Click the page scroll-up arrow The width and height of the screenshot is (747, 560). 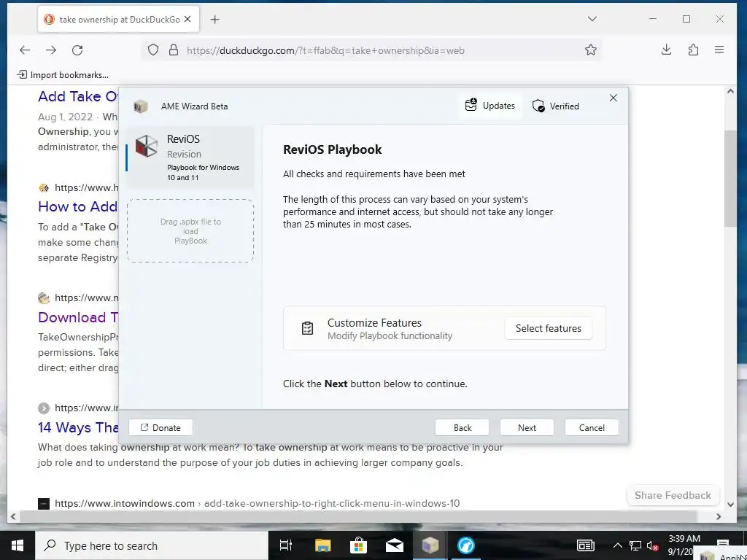730,91
